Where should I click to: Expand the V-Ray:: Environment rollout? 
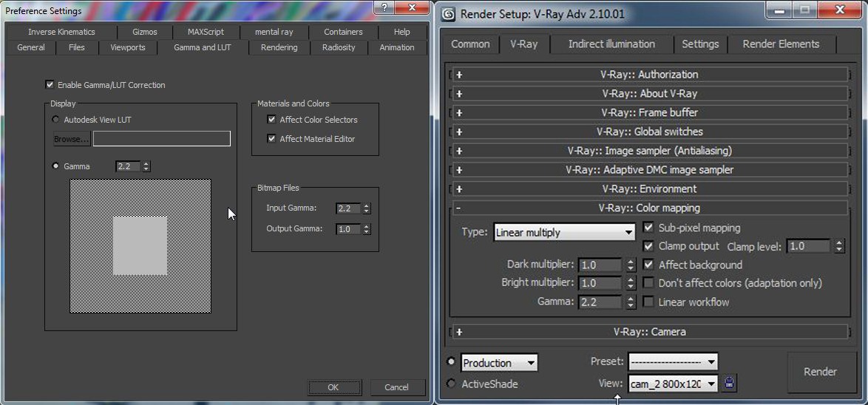click(x=650, y=188)
